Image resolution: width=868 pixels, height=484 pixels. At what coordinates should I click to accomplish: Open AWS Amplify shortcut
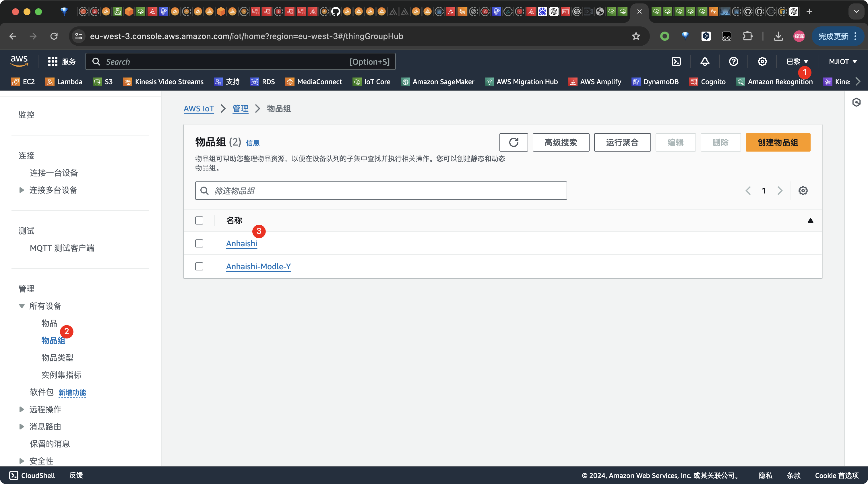(x=595, y=82)
